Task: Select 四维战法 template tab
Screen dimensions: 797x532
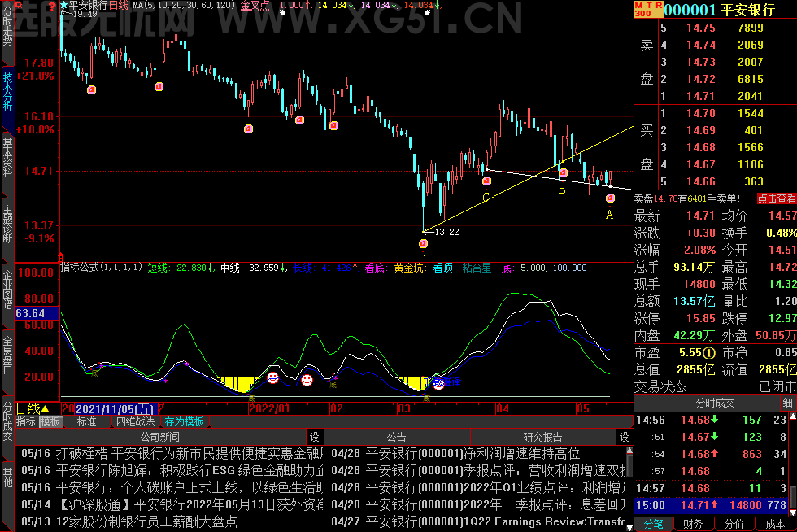Action: (x=135, y=421)
